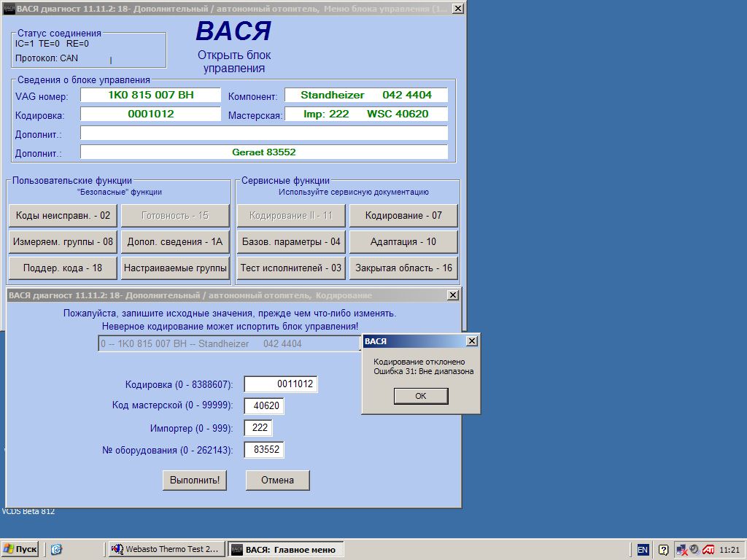Click the Код мастерской field 40620
The height and width of the screenshot is (560, 747).
click(264, 405)
